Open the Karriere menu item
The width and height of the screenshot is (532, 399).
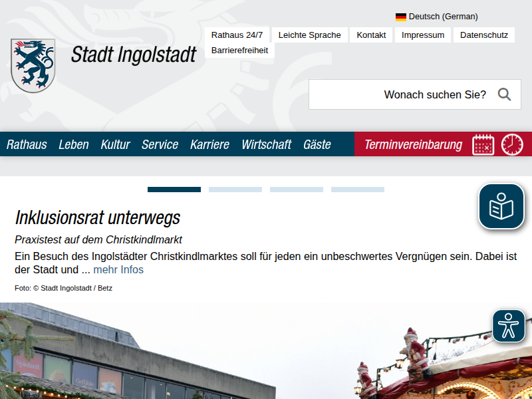[210, 144]
